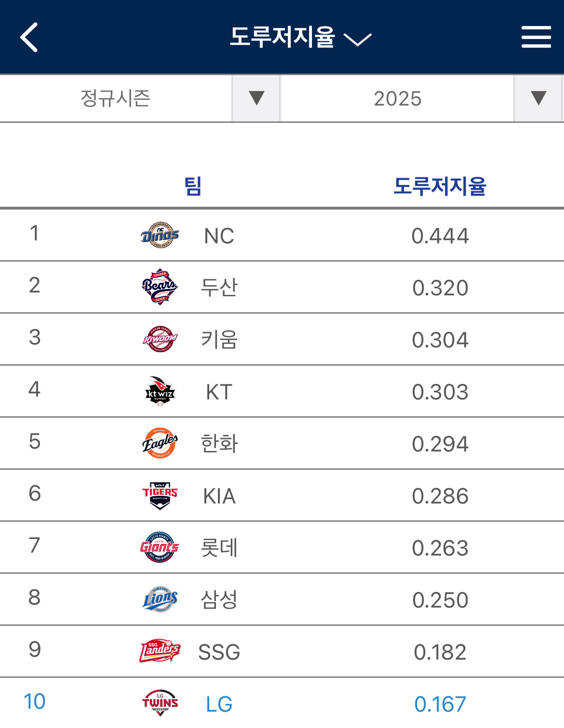Tap the NC Dinos team logo
The height and width of the screenshot is (728, 564).
pos(160,235)
